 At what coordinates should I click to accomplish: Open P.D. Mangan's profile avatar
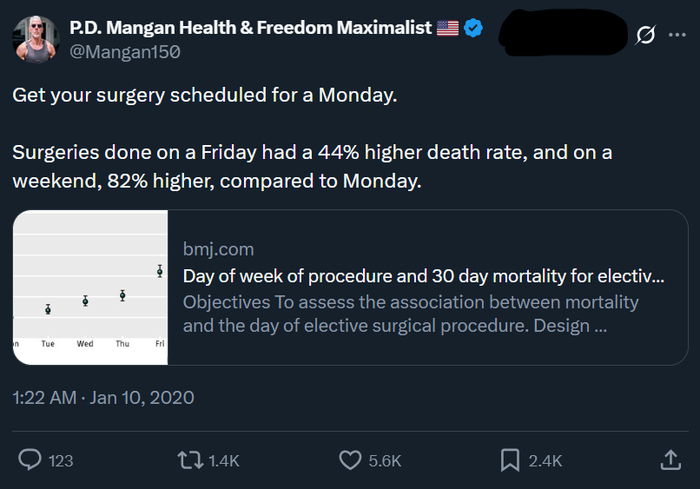(x=36, y=40)
